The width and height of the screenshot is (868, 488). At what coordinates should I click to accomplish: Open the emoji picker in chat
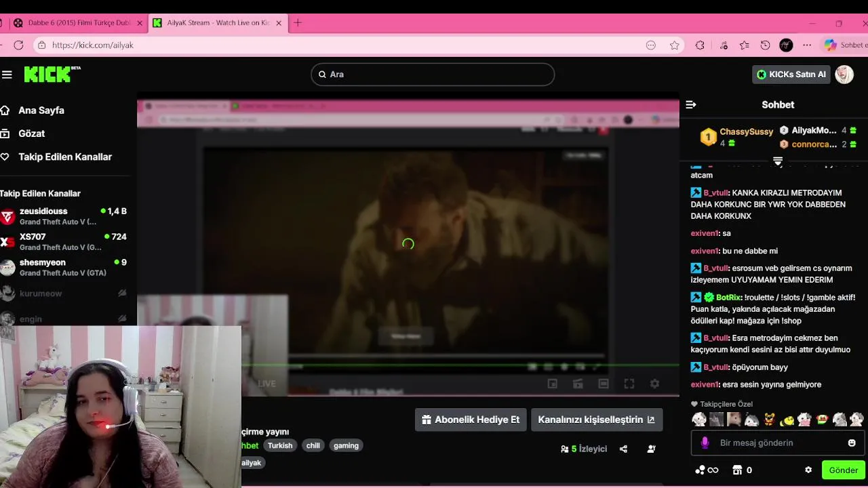pos(852,443)
